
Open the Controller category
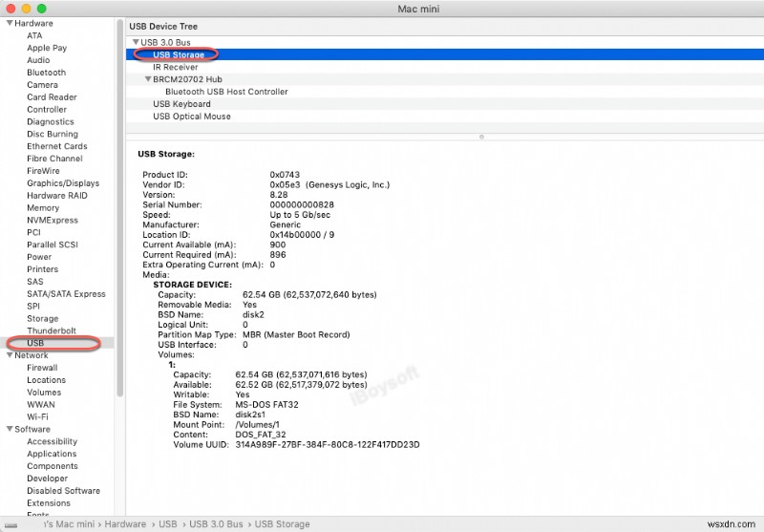click(47, 109)
